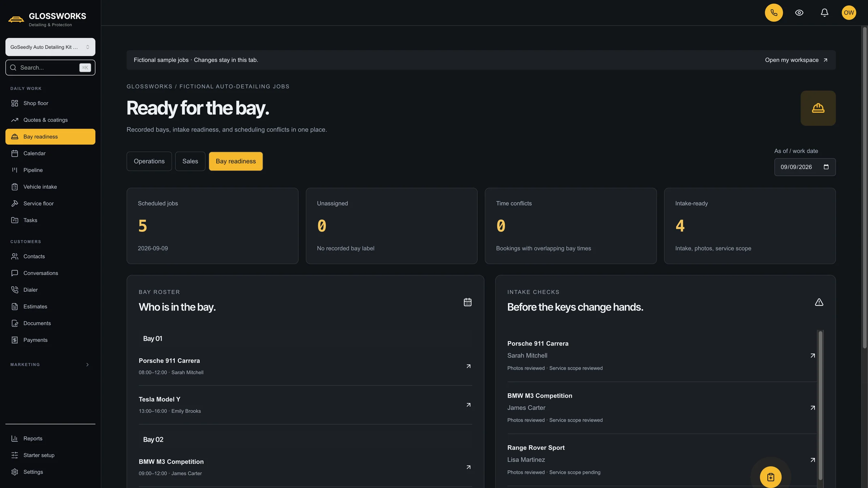Open James Carter intake check arrow
The width and height of the screenshot is (868, 488).
pyautogui.click(x=812, y=408)
